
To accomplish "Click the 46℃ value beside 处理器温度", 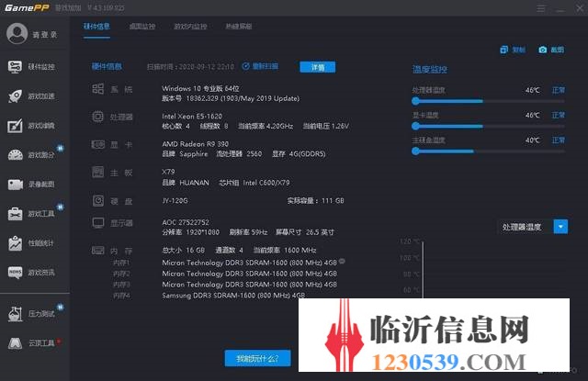I will pos(533,90).
